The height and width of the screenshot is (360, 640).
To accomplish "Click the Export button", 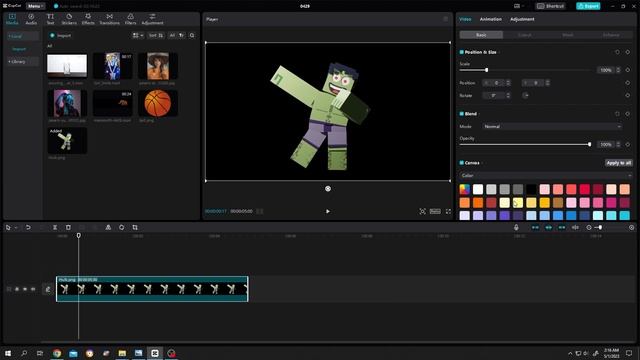I will pos(588,6).
